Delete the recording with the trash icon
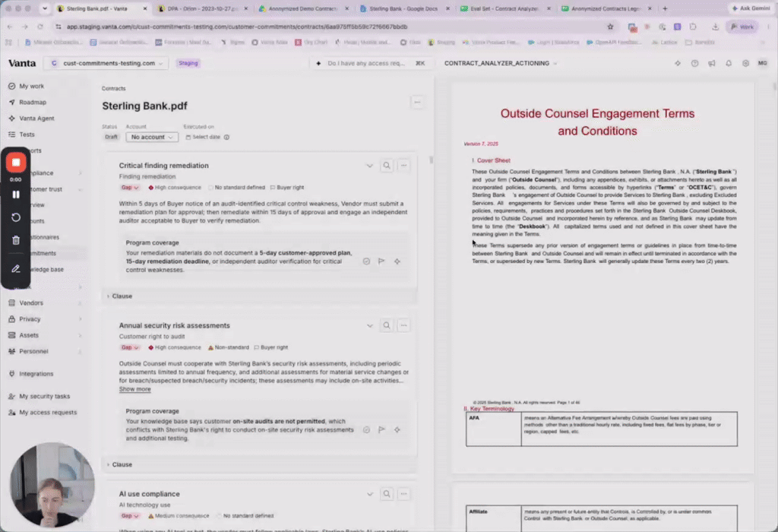 point(16,240)
